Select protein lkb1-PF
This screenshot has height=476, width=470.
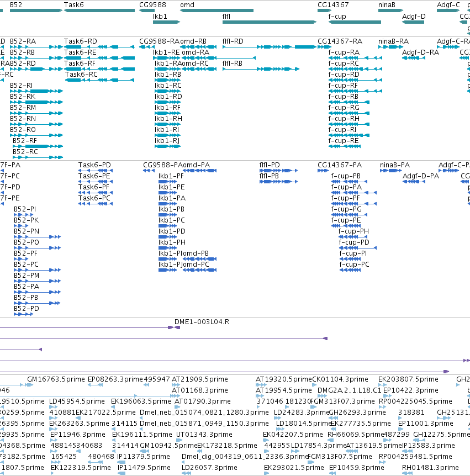(167, 182)
